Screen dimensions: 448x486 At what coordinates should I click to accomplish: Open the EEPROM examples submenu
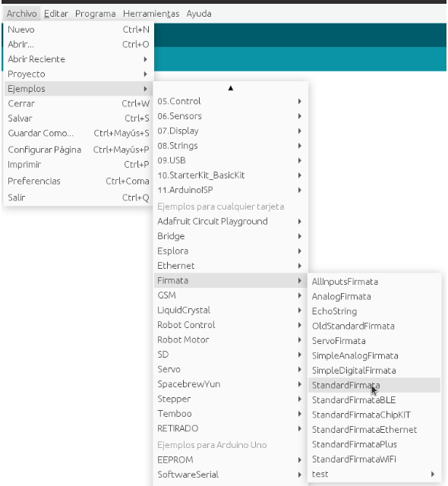tap(231, 459)
